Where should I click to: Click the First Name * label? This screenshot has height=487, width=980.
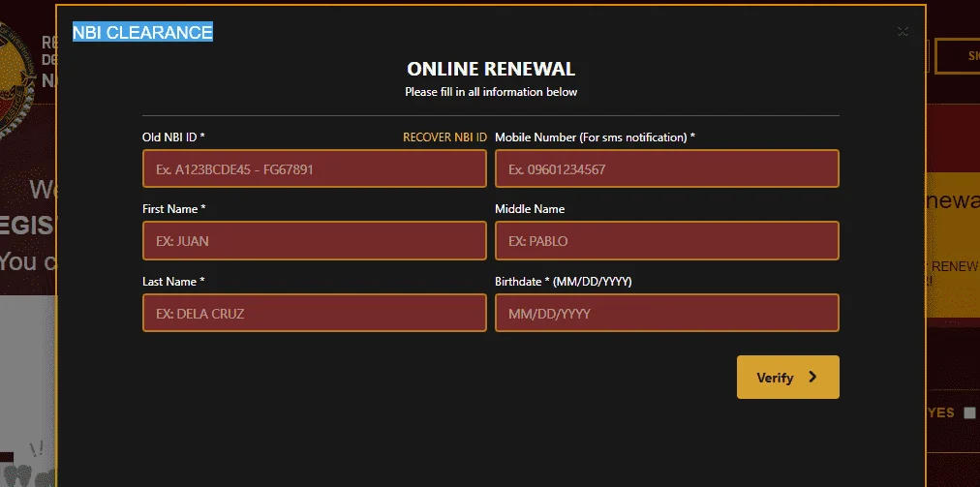(x=173, y=209)
